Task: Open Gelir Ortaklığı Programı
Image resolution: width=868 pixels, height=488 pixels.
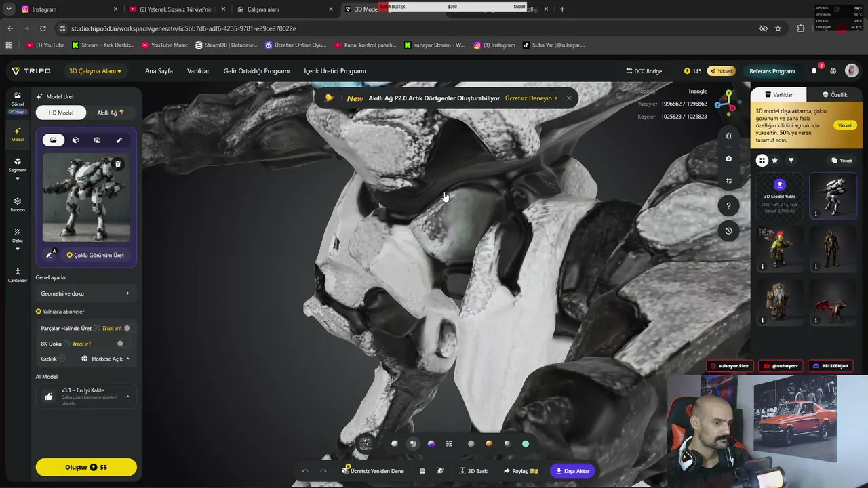Action: [256, 71]
